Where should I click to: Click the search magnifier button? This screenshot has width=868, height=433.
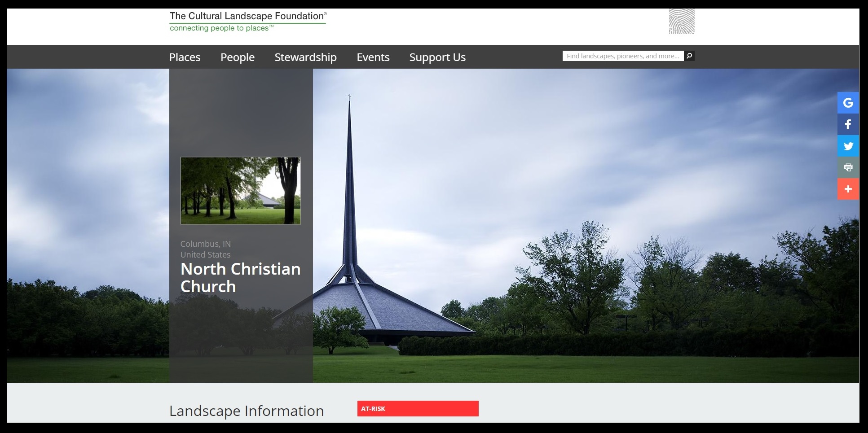(x=689, y=56)
